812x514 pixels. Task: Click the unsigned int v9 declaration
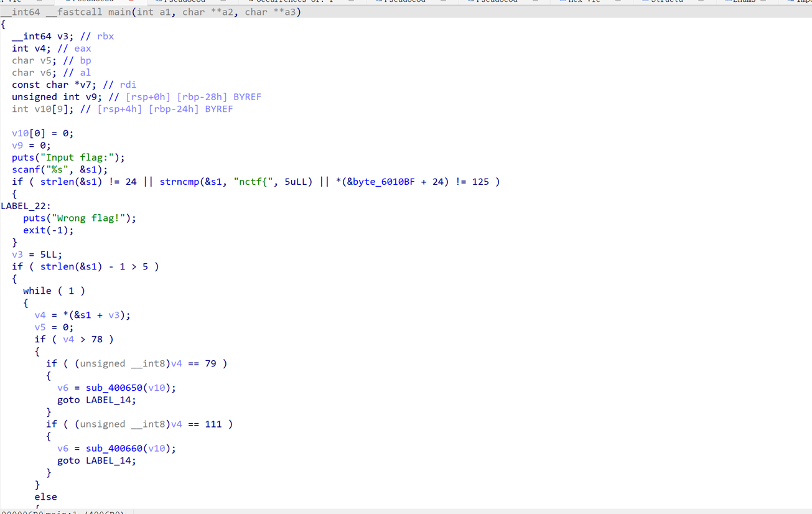click(x=57, y=97)
